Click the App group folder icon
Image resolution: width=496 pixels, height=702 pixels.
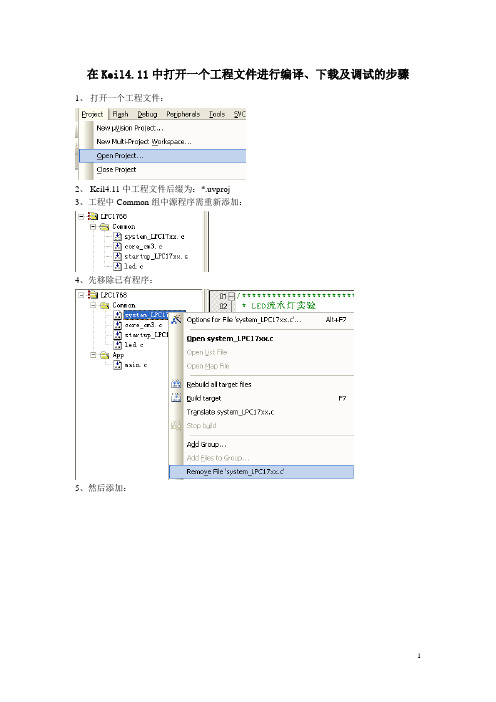pyautogui.click(x=104, y=355)
